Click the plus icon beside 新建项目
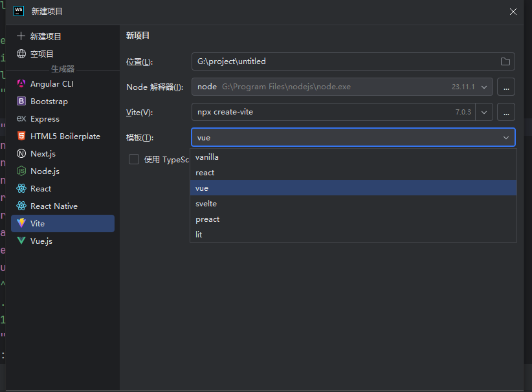Viewport: 532px width, 392px height. (21, 36)
